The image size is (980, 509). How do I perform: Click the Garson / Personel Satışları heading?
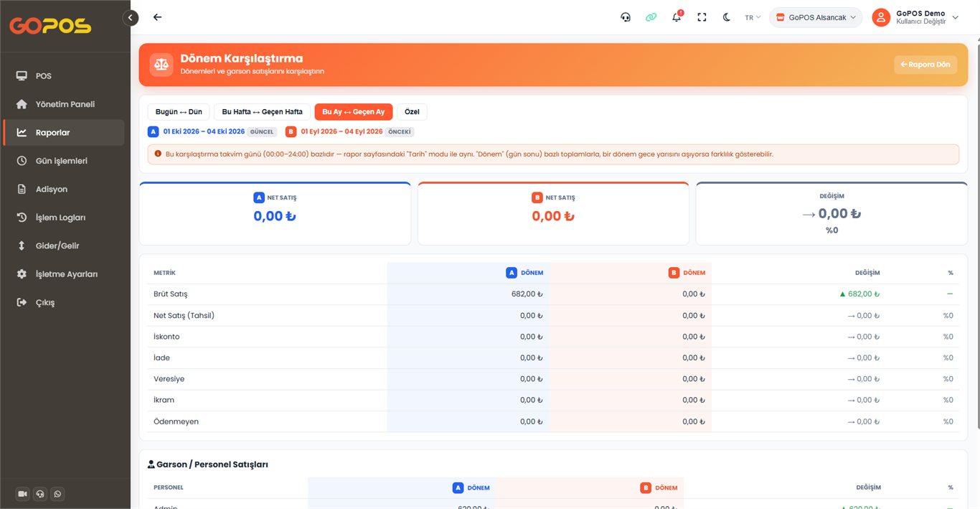[207, 464]
